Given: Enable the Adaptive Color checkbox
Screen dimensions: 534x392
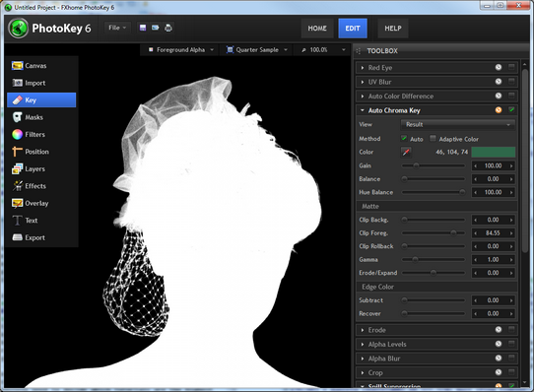Looking at the screenshot, I should pos(433,138).
